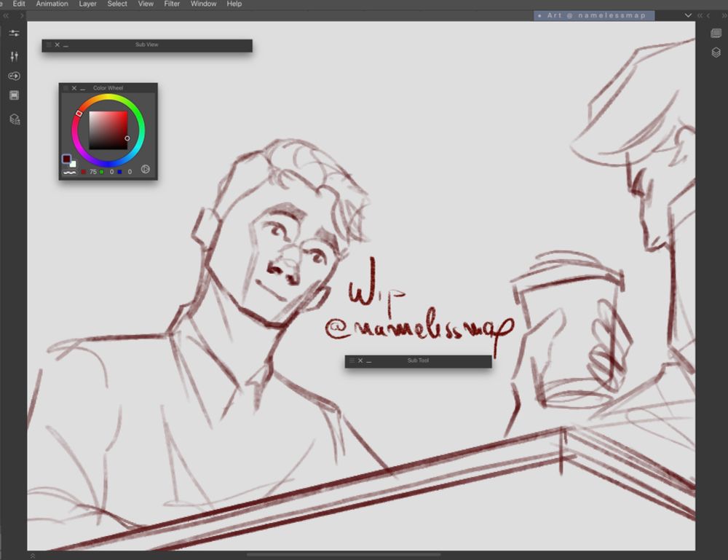Open the Help menu
Viewport: 728px width, 560px height.
(234, 4)
